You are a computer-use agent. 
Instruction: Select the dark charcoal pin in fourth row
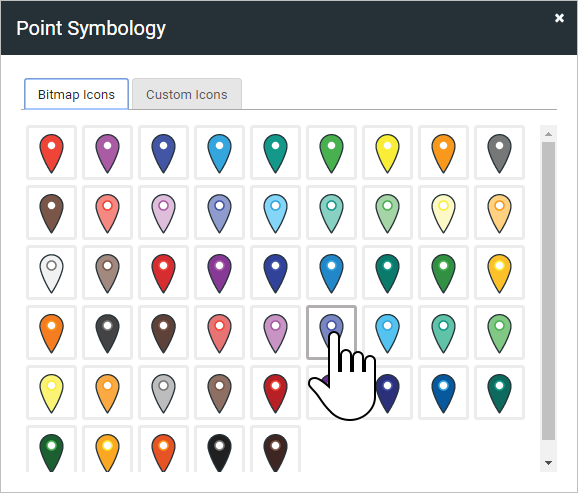click(x=107, y=333)
